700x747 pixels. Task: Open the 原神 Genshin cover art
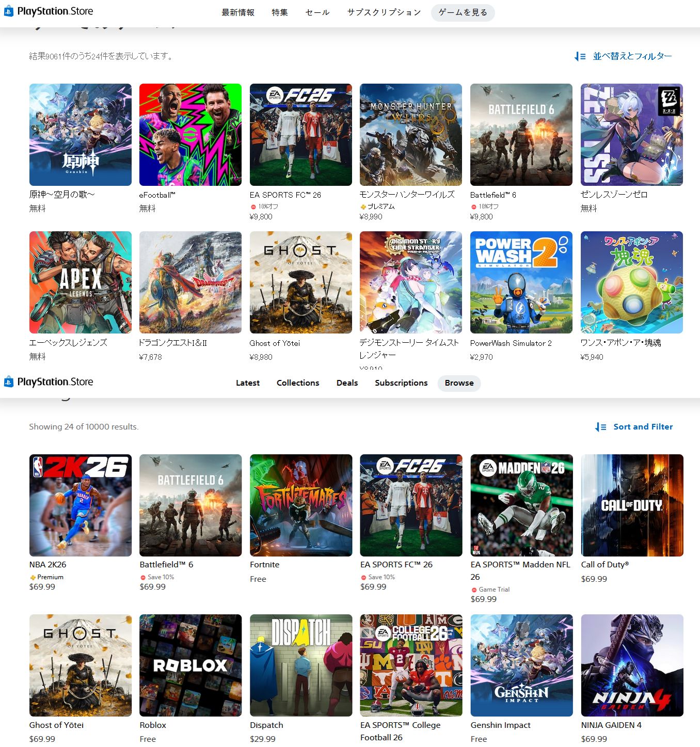(x=81, y=135)
